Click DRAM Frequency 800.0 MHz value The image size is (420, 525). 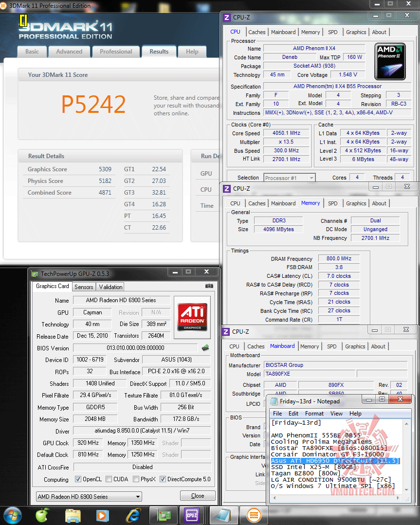[x=339, y=258]
